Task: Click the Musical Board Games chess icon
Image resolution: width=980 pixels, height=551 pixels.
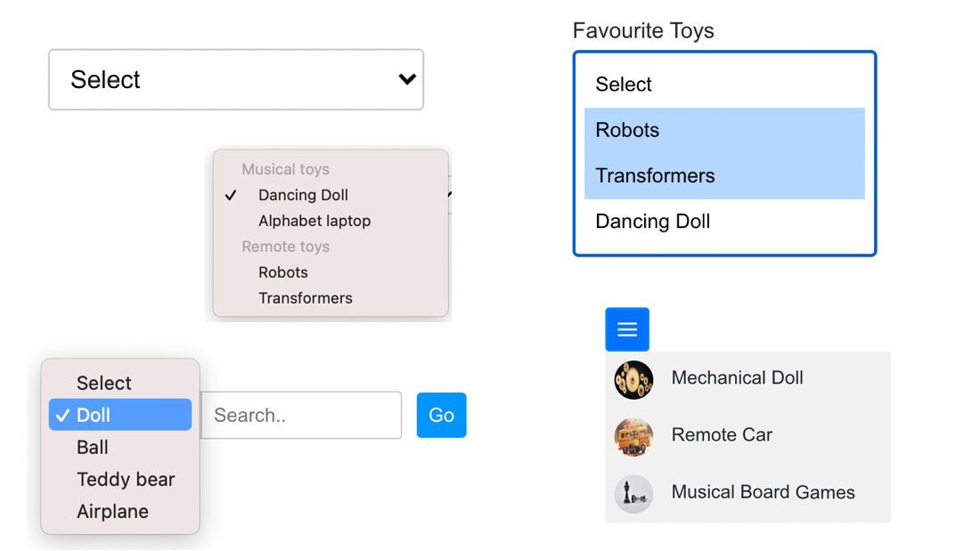Action: (x=633, y=494)
